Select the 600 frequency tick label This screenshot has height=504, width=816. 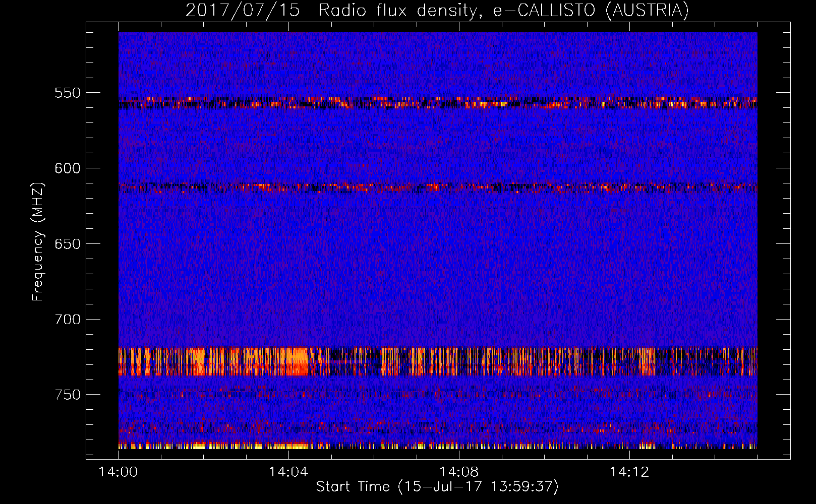(x=68, y=168)
